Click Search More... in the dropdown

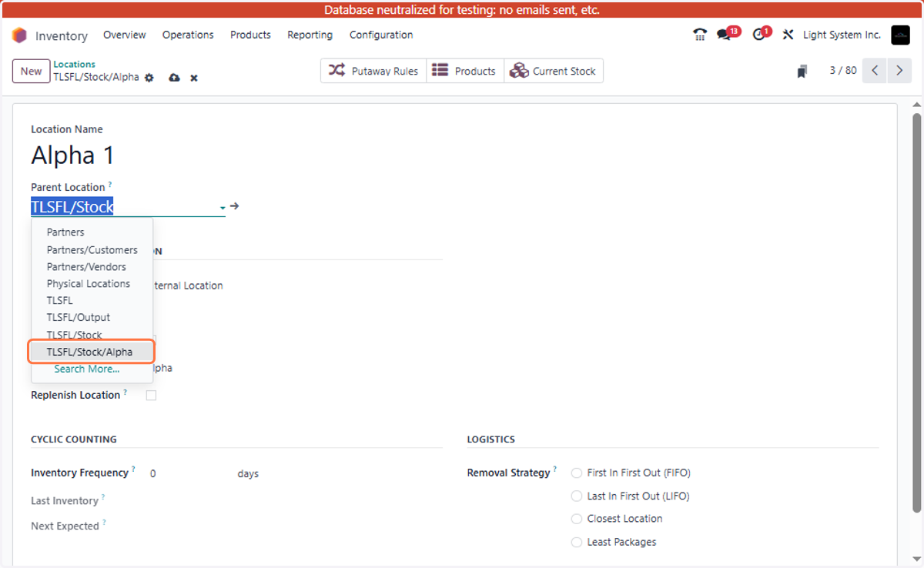tap(87, 369)
